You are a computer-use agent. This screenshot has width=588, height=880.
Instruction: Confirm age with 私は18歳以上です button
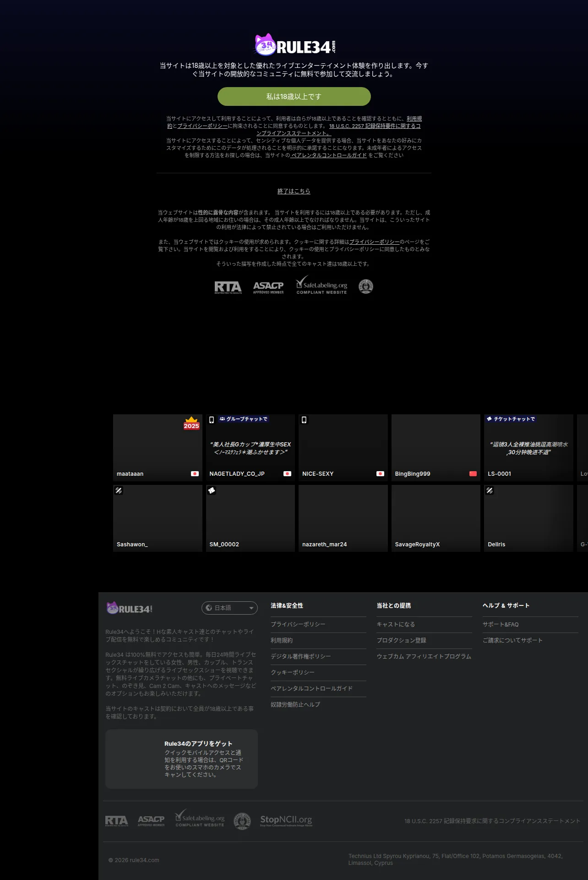click(294, 97)
